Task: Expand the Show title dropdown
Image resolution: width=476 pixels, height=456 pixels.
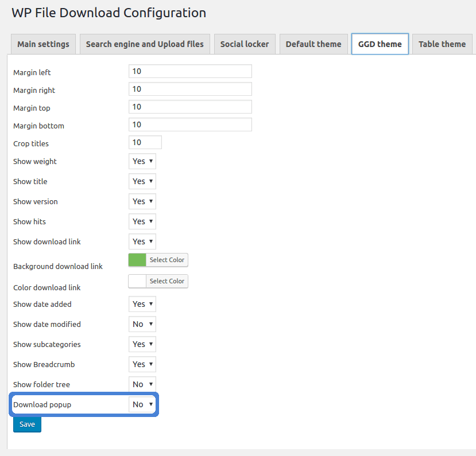Action: click(142, 181)
